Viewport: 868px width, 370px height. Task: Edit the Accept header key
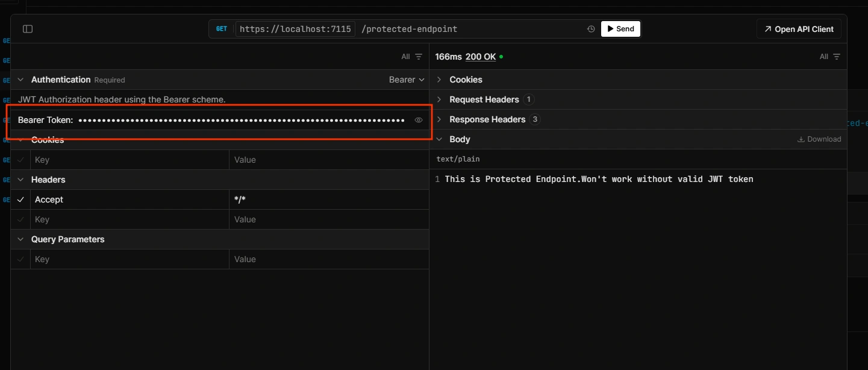point(130,199)
